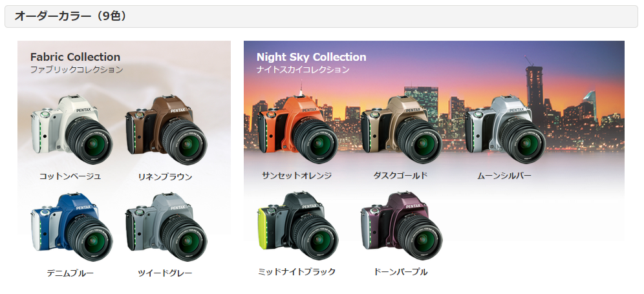The width and height of the screenshot is (644, 294).
Task: Pick the Tweed Gray (ツイードグレー) camera image
Action: [166, 227]
